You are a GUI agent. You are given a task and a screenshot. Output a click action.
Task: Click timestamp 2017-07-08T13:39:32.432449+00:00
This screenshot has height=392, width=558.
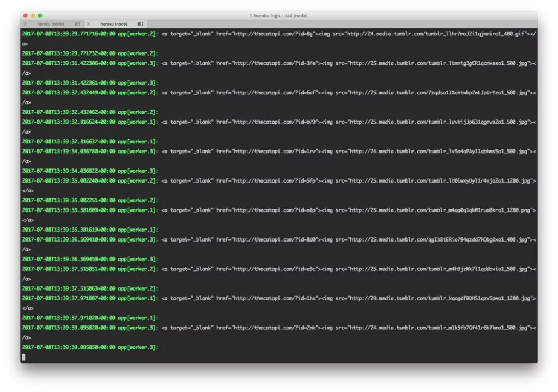coord(69,93)
